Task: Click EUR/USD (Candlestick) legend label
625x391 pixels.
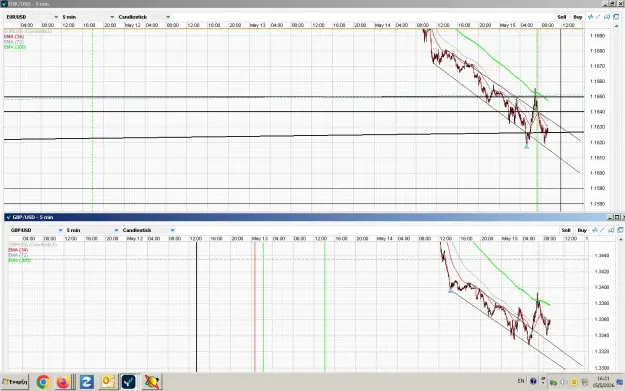Action: coord(28,31)
